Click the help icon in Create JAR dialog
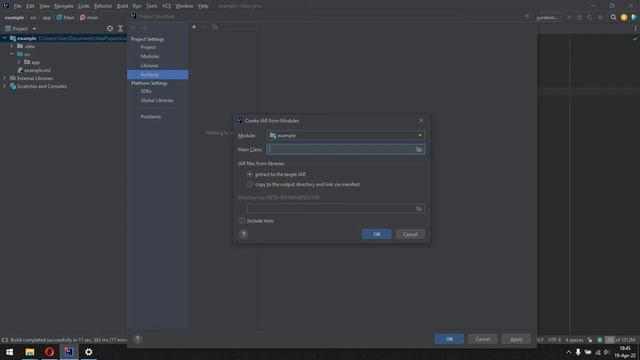The height and width of the screenshot is (360, 640). coord(244,234)
